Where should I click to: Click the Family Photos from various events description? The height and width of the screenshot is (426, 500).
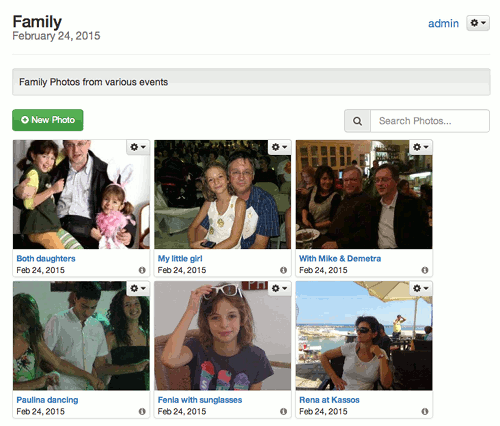pyautogui.click(x=93, y=82)
